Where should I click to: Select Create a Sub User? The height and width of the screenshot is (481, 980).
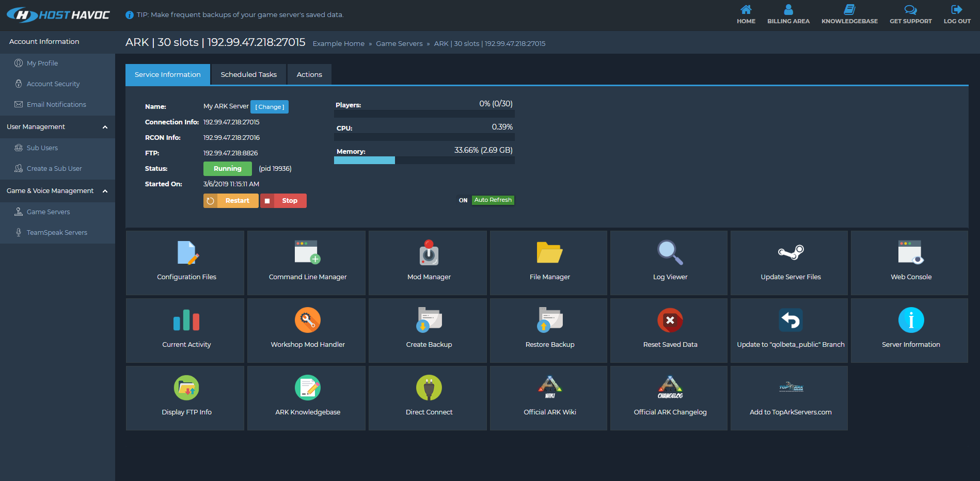54,169
